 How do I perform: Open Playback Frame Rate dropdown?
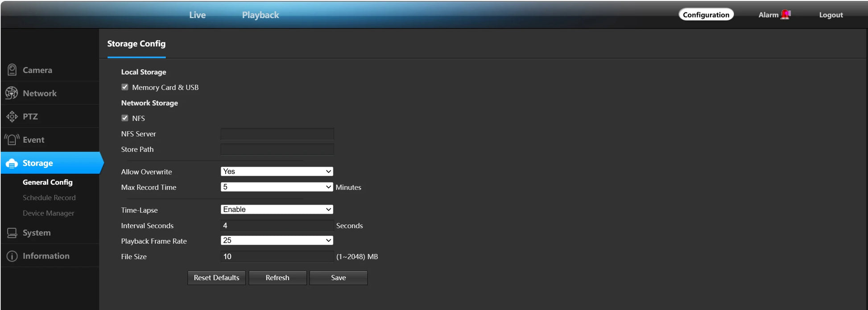tap(277, 241)
